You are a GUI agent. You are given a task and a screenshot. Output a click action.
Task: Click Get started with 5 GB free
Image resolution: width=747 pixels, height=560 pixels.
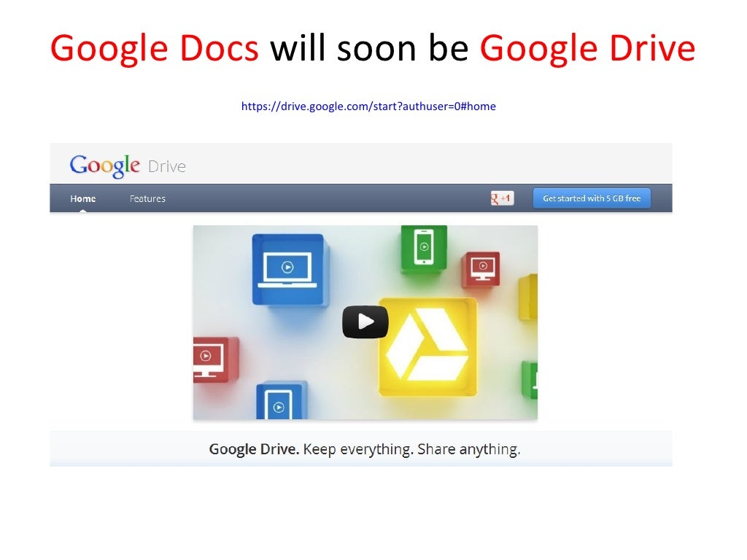tap(592, 198)
